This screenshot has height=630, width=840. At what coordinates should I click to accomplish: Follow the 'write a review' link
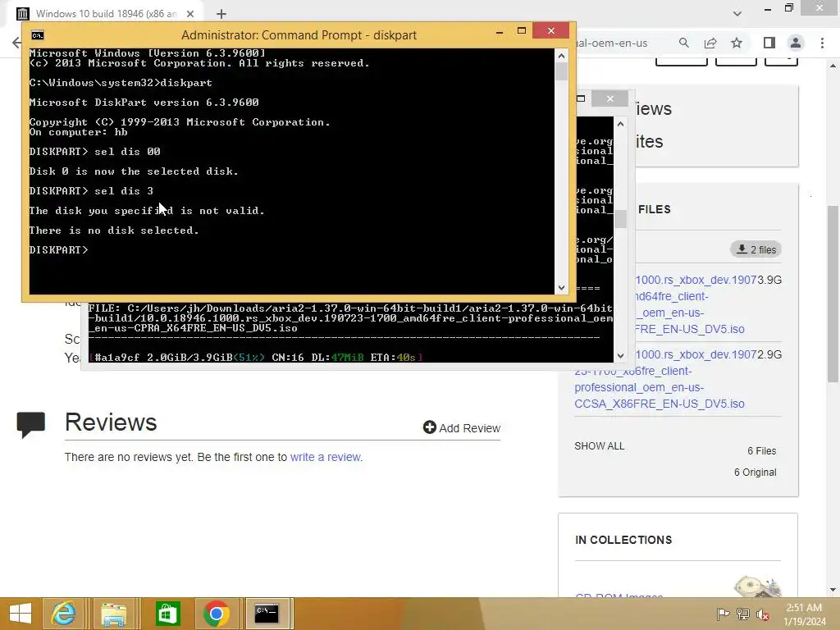(x=325, y=457)
